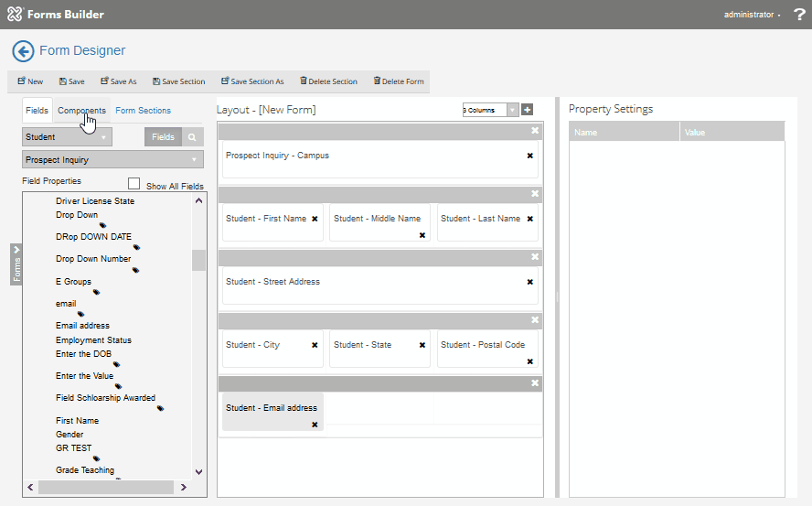Close the Street Address row section
Image resolution: width=812 pixels, height=506 pixels.
[x=535, y=257]
